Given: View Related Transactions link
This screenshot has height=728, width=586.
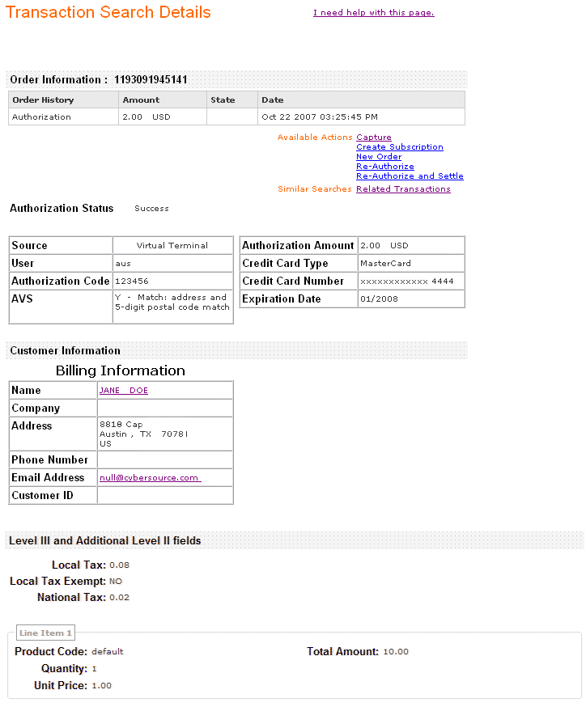Looking at the screenshot, I should click(x=403, y=189).
